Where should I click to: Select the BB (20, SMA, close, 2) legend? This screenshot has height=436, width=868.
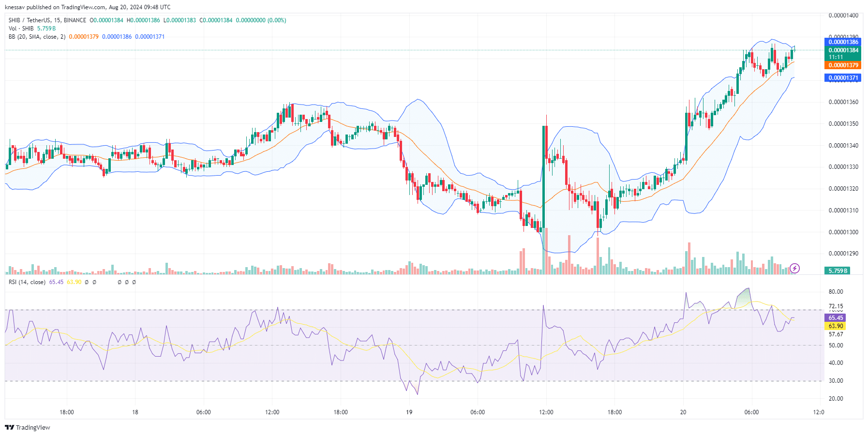pyautogui.click(x=37, y=37)
